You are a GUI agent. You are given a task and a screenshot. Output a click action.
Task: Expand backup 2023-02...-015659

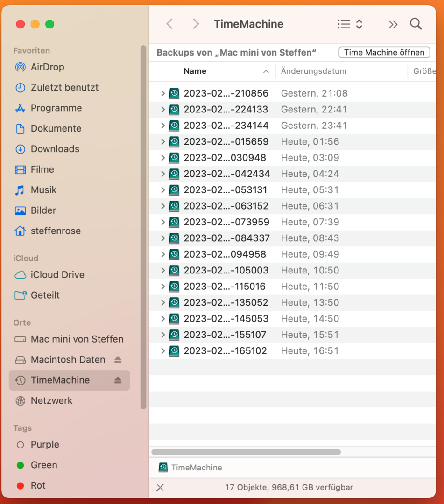(162, 141)
